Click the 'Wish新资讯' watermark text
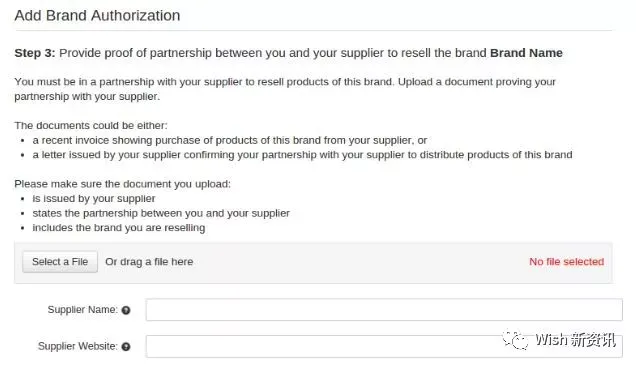This screenshot has height=368, width=636. (575, 340)
